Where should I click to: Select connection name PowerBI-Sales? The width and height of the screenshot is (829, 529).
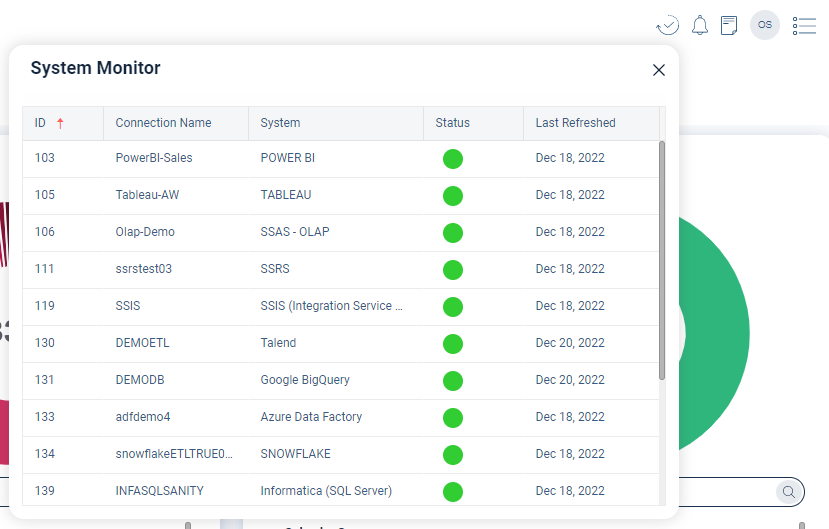click(154, 157)
